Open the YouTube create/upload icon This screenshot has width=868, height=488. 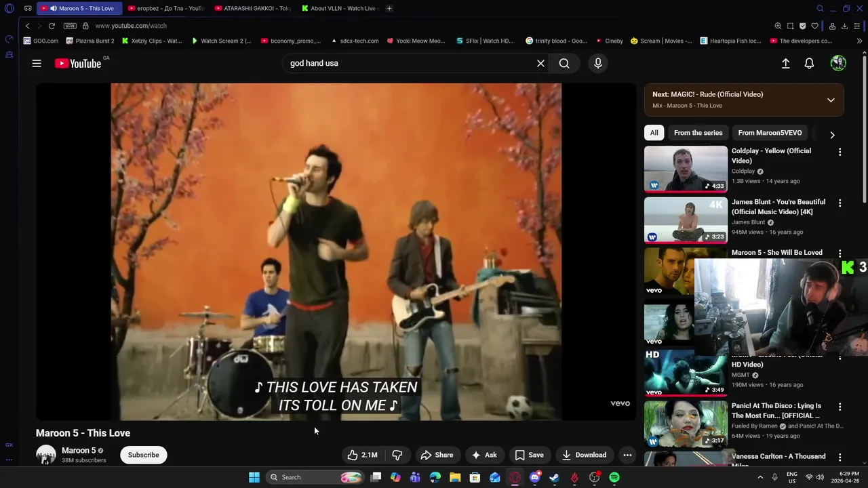tap(785, 63)
